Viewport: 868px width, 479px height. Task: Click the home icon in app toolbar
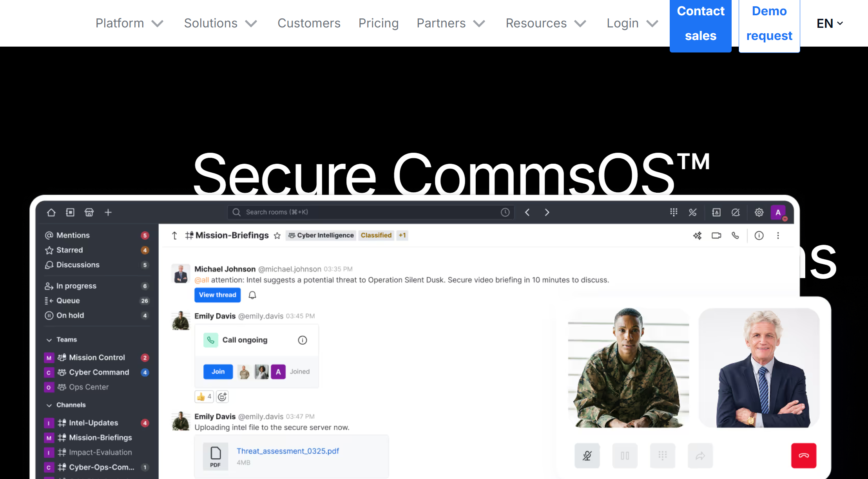(x=51, y=212)
